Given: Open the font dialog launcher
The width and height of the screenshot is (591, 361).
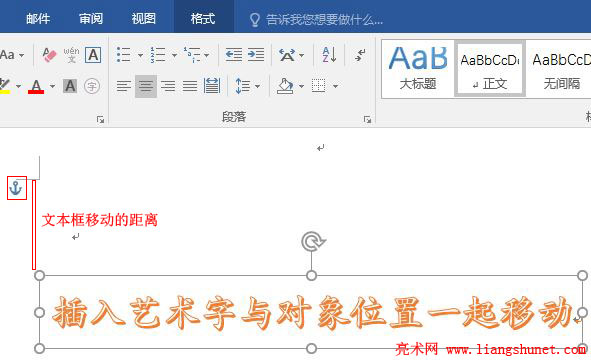Looking at the screenshot, I should 100,119.
